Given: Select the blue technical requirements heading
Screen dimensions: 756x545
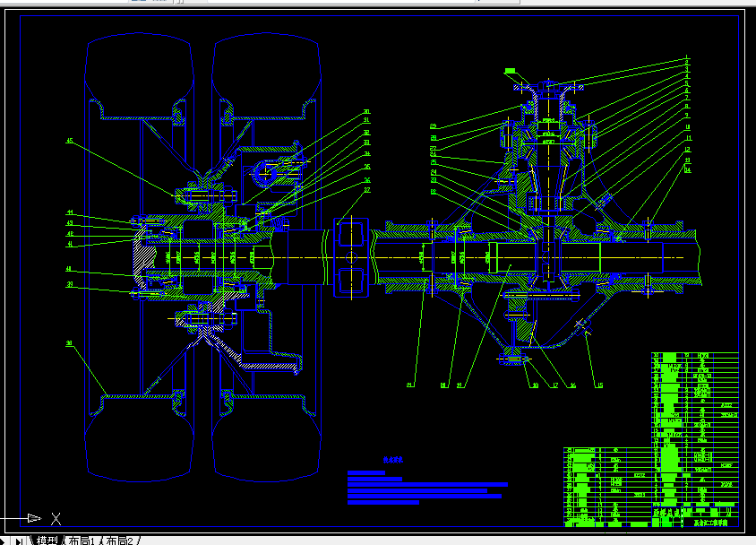Looking at the screenshot, I should [x=393, y=460].
